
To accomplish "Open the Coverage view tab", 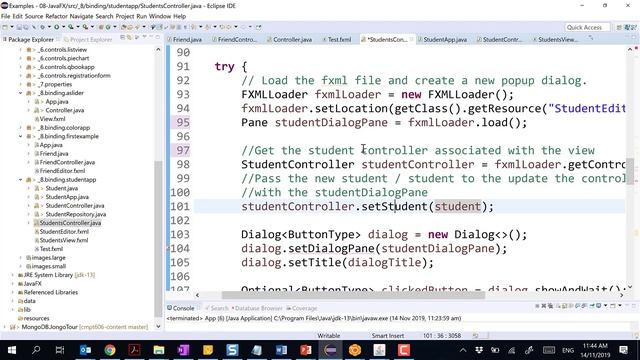I will (304, 308).
